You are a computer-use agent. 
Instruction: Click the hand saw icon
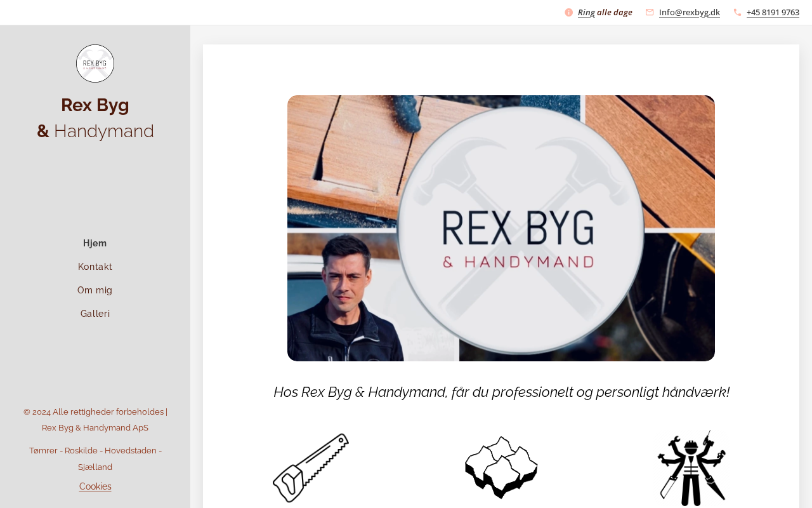(311, 468)
